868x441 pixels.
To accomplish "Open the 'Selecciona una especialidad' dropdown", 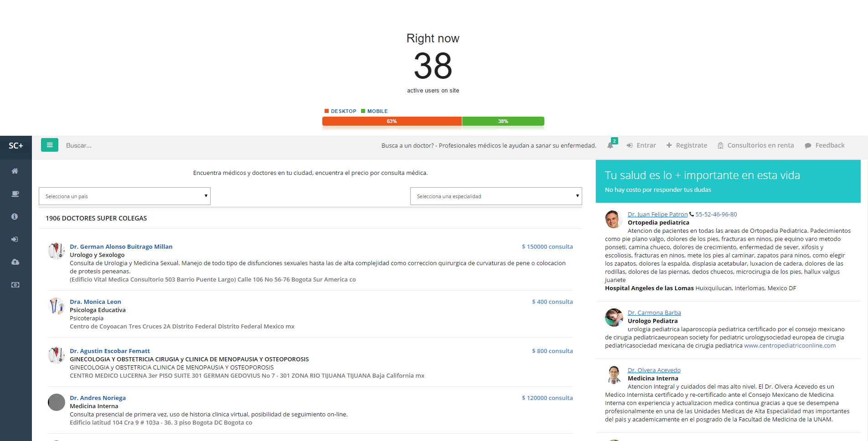I will [x=496, y=196].
